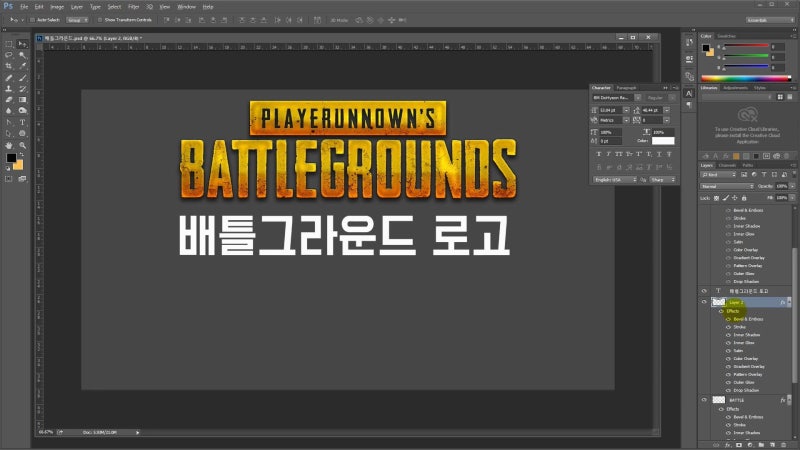Select the Rectangular Marquee tool
Image resolution: width=800 pixels, height=450 pixels.
click(x=9, y=44)
